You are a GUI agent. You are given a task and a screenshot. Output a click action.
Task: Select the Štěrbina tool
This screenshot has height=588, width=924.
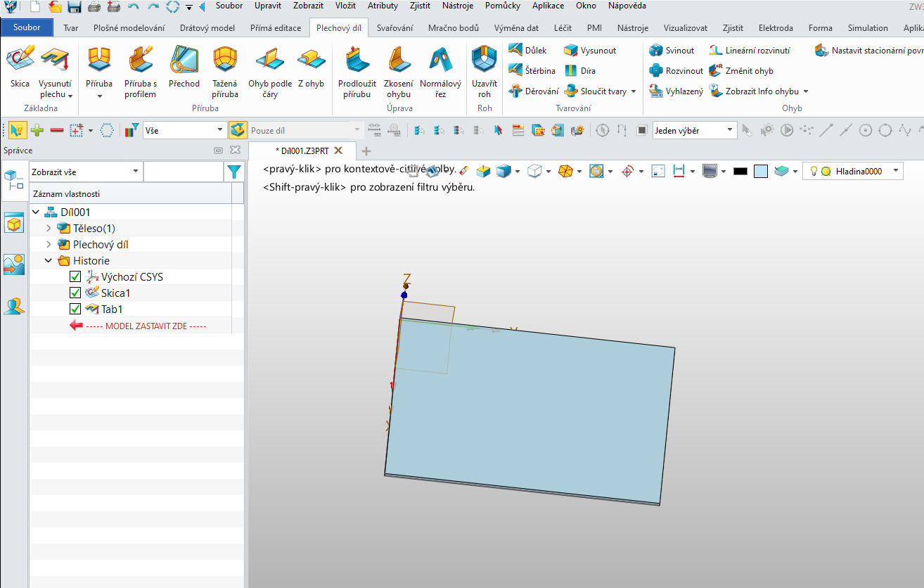click(532, 71)
